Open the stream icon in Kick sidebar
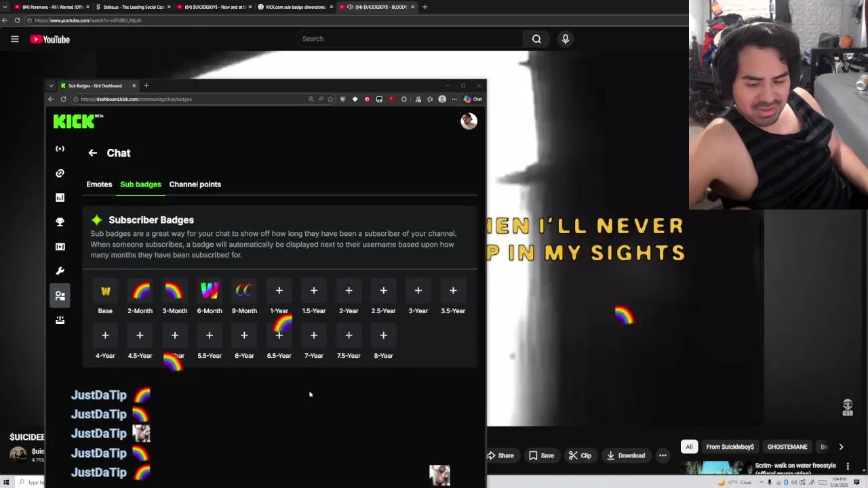Viewport: 868px width, 488px height. click(x=60, y=148)
